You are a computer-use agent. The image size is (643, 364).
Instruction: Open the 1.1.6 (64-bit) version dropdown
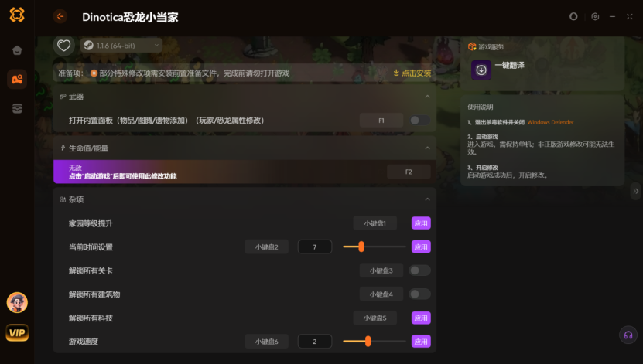tap(121, 46)
